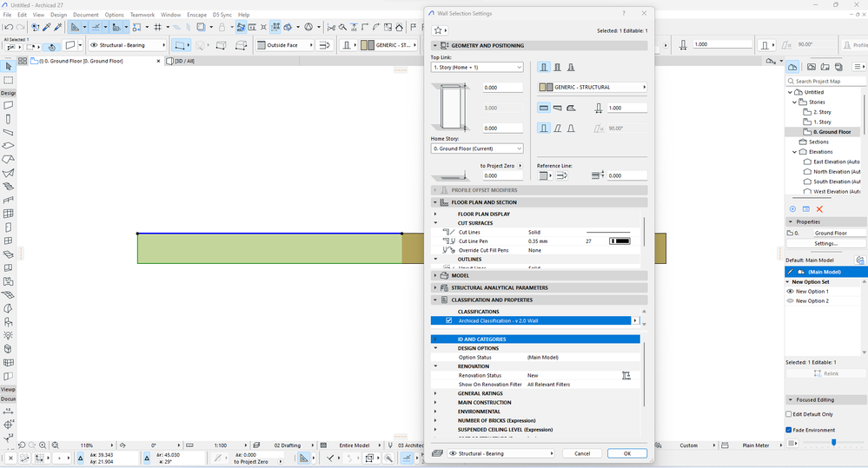Open GENERIC - STRUCTURAL building material dropdown
Image resolution: width=868 pixels, height=468 pixels.
[592, 88]
